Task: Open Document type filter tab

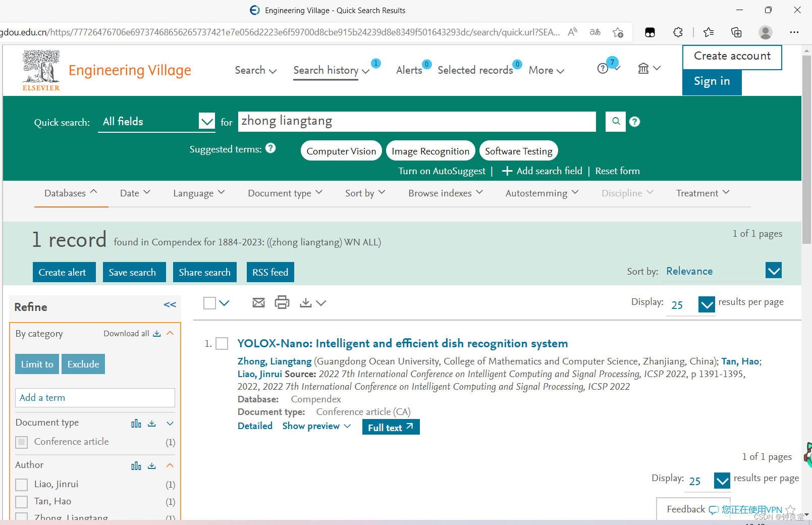Action: coord(285,193)
